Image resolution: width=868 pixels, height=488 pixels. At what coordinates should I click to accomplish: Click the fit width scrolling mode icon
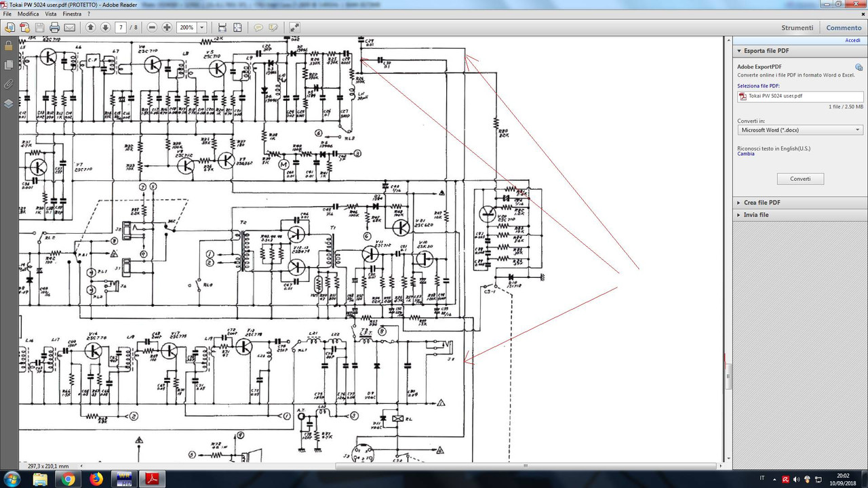[x=222, y=28]
